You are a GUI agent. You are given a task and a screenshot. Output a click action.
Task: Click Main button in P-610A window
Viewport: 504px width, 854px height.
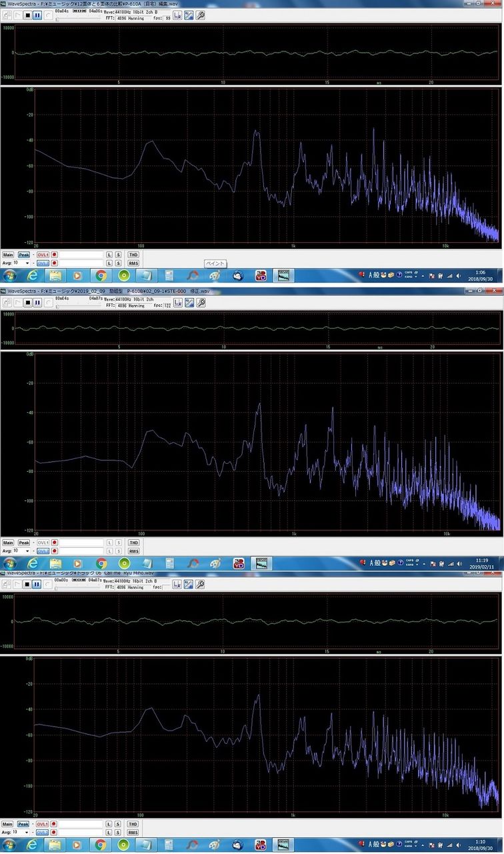tap(7, 254)
